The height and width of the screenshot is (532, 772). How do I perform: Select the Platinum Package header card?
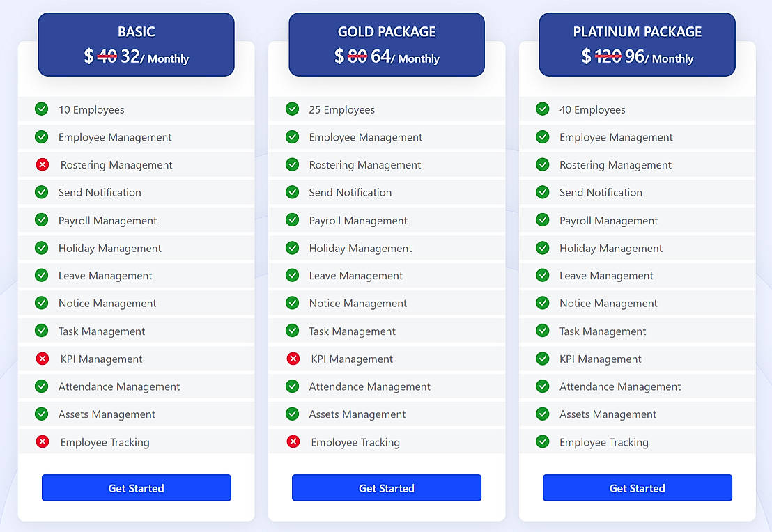point(637,45)
